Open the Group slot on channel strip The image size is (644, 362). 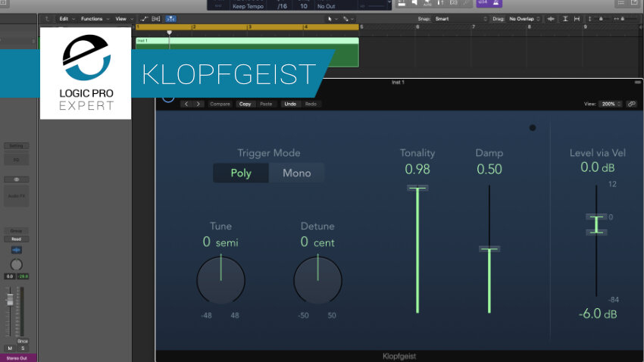[17, 231]
